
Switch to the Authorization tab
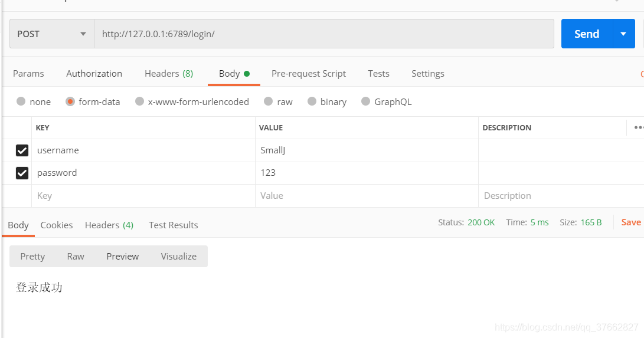94,73
